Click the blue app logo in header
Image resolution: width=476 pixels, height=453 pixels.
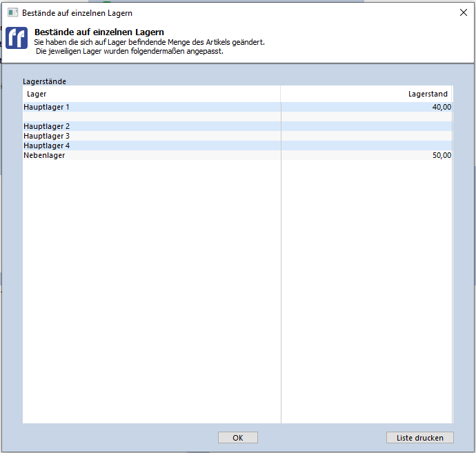17,39
